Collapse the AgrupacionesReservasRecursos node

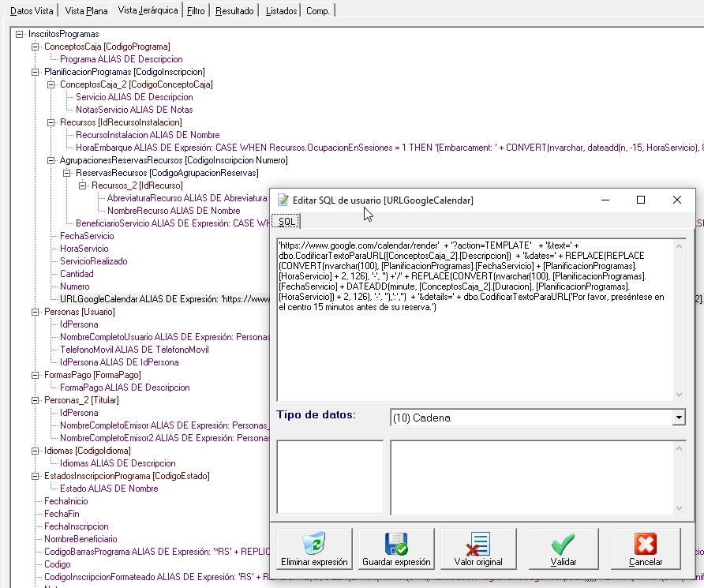tap(51, 160)
